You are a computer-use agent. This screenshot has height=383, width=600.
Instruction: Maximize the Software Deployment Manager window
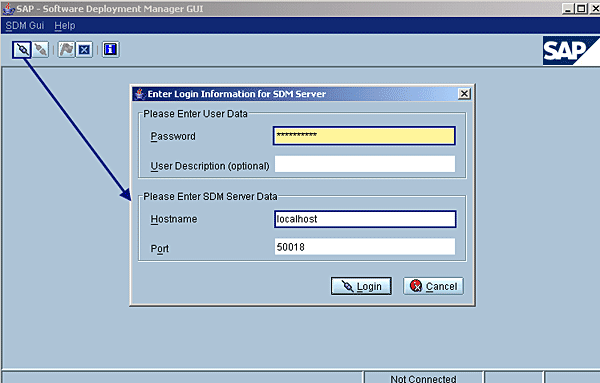pos(581,8)
